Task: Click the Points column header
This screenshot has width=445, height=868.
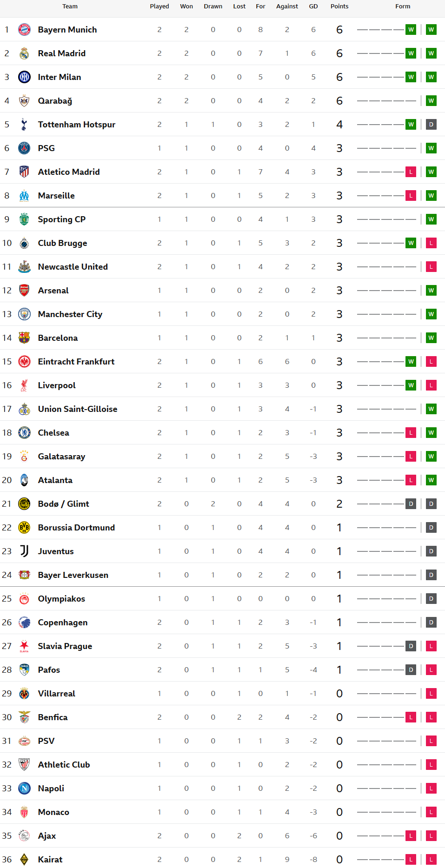Action: coord(339,7)
